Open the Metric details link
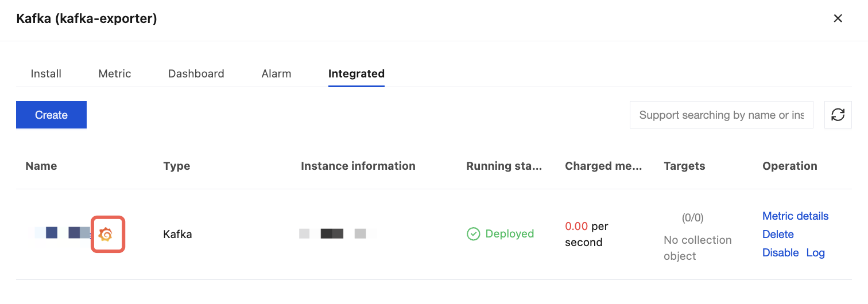The width and height of the screenshot is (868, 304). 795,216
